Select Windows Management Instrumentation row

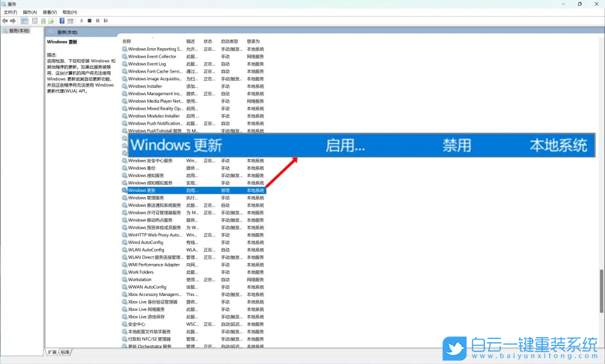pyautogui.click(x=194, y=93)
